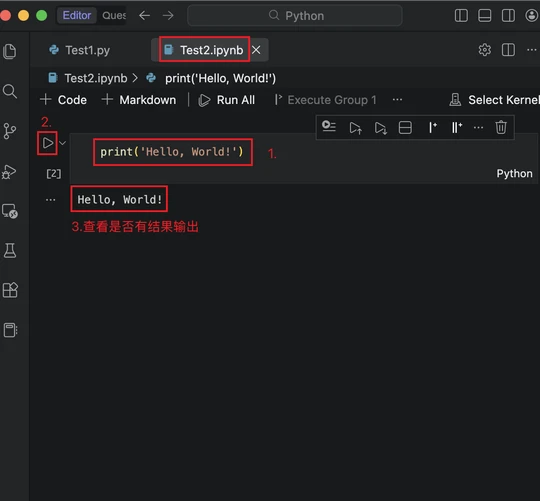Open the Extensions icon in activity bar
Viewport: 540px width, 501px height.
click(10, 290)
